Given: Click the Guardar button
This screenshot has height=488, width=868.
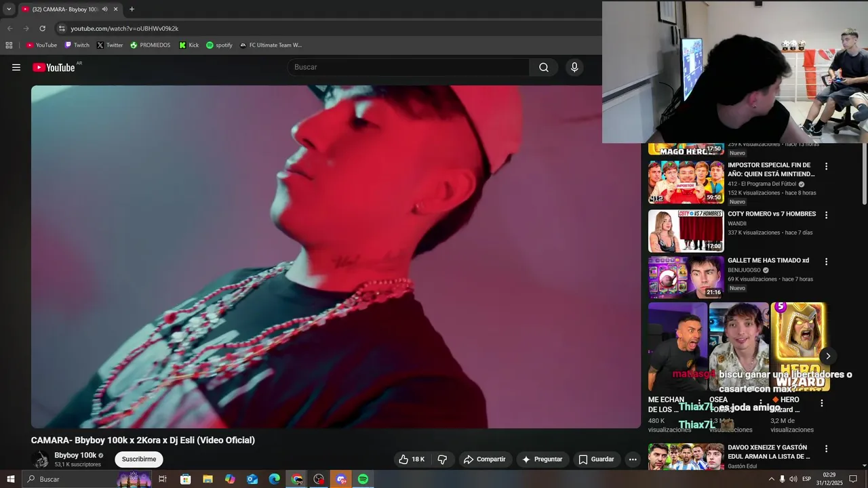Looking at the screenshot, I should 596,460.
